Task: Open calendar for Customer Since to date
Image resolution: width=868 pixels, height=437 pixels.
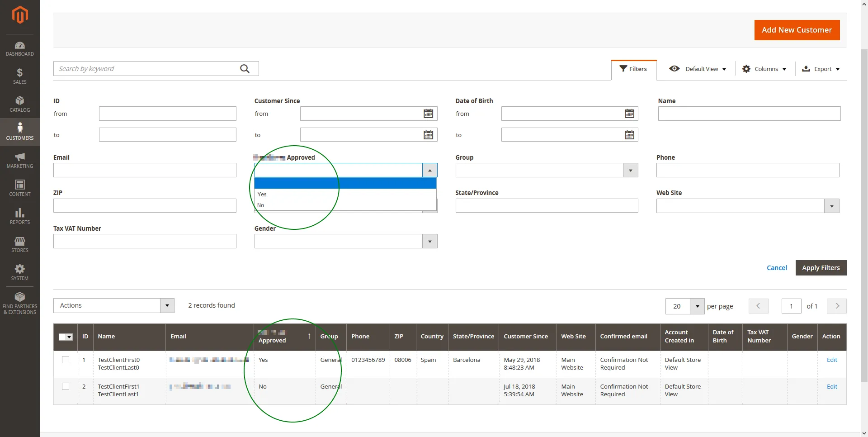Action: (428, 135)
